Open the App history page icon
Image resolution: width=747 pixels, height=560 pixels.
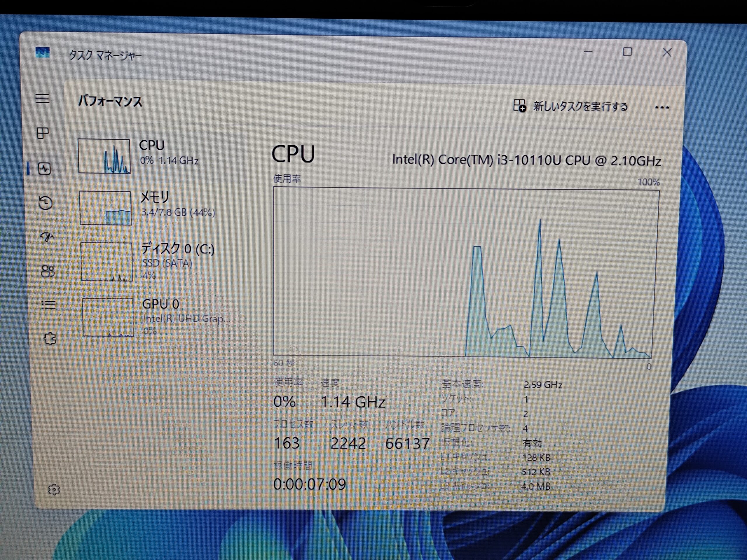click(46, 203)
